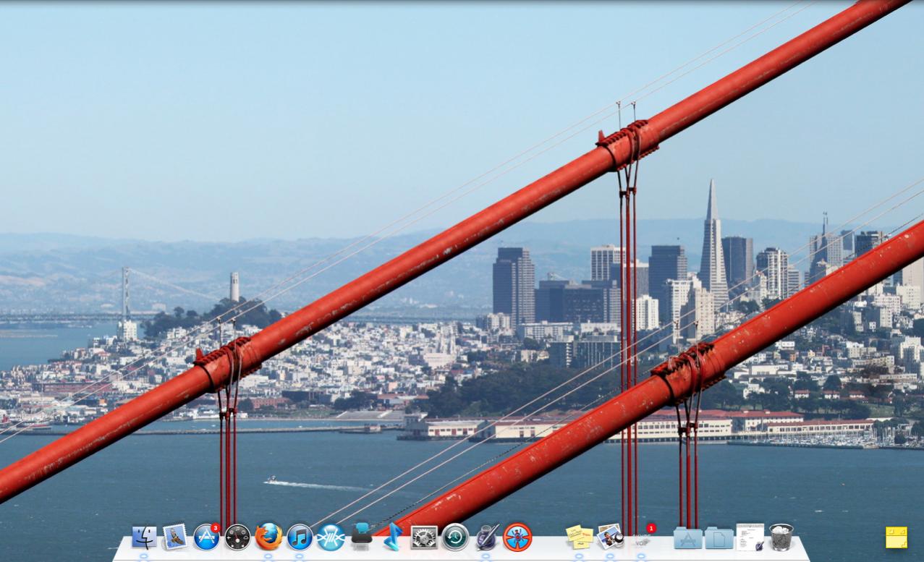
Task: Select the yellow sticky note on desktop
Action: 896,537
